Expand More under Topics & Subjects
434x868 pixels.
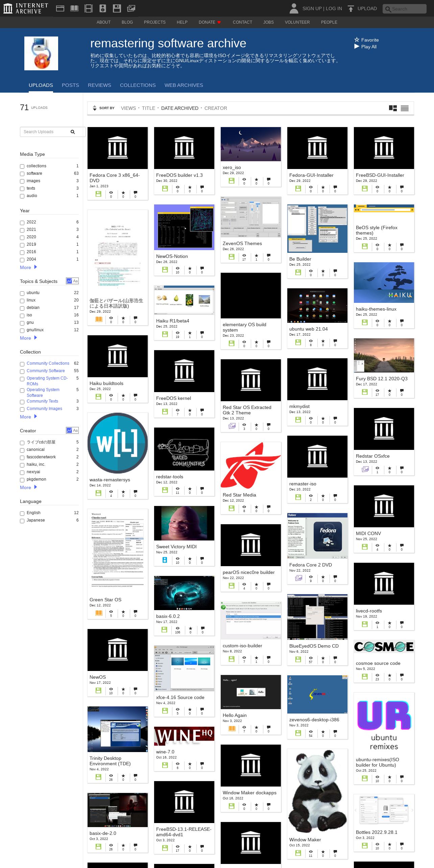click(x=28, y=338)
